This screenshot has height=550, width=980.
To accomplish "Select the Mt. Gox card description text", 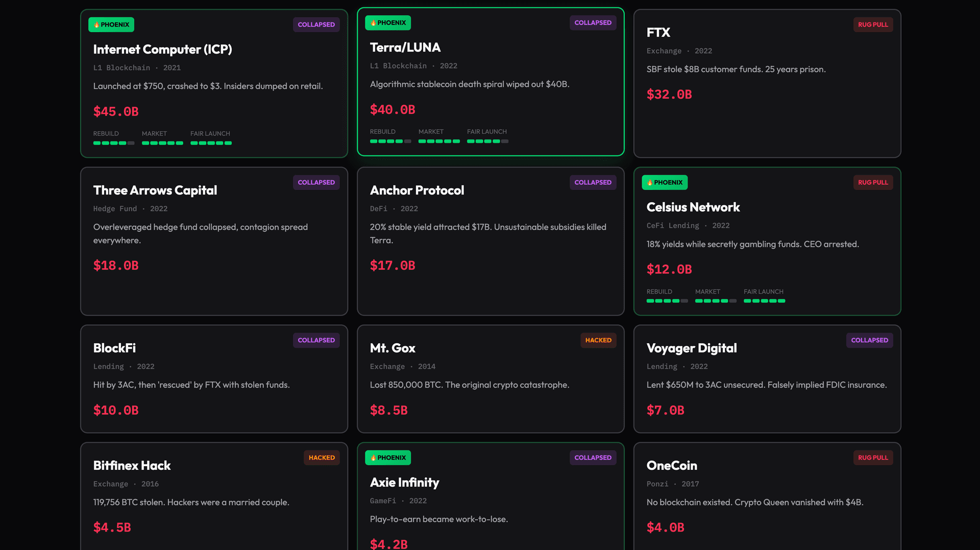I will coord(470,385).
